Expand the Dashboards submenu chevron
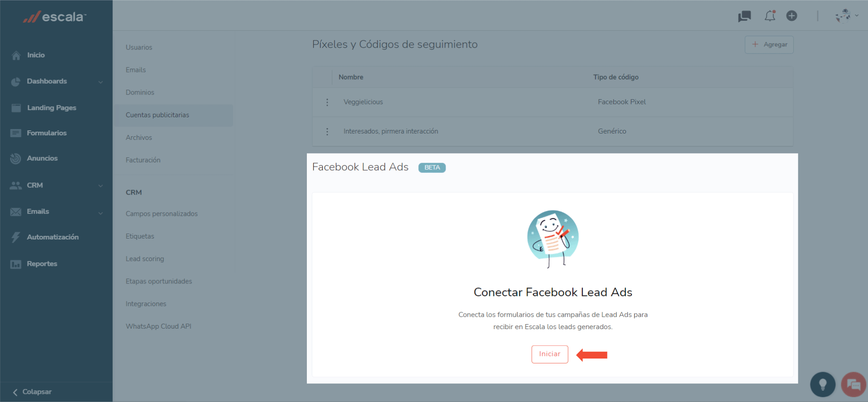 tap(101, 82)
